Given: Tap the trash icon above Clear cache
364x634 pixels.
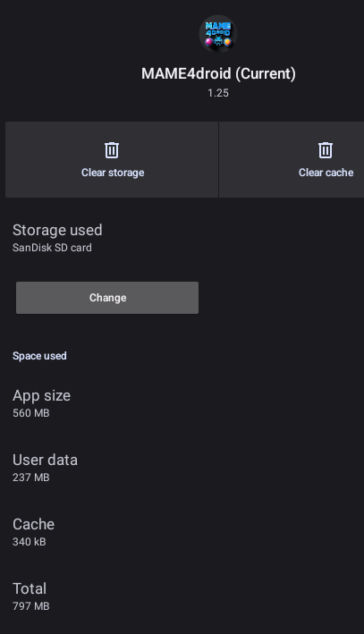Looking at the screenshot, I should 326,150.
